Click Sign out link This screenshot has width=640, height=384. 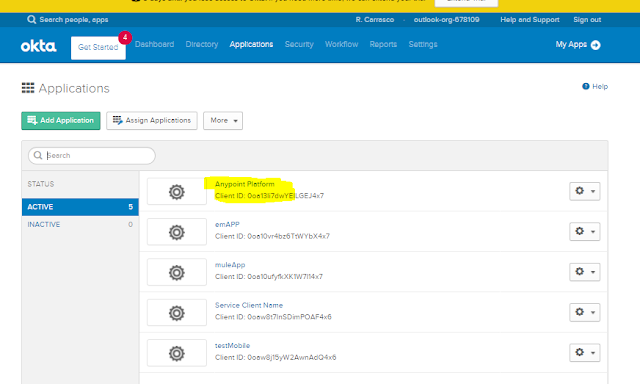[x=587, y=20]
